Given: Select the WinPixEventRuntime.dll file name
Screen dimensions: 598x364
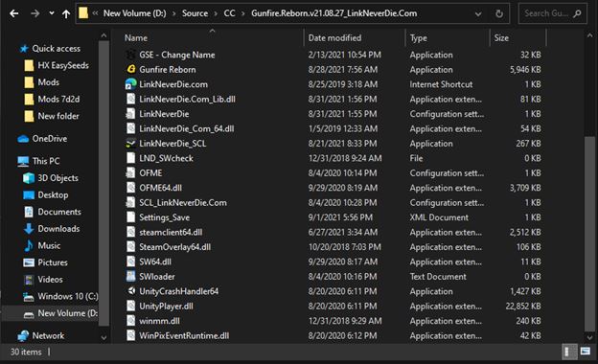Looking at the screenshot, I should tap(184, 336).
